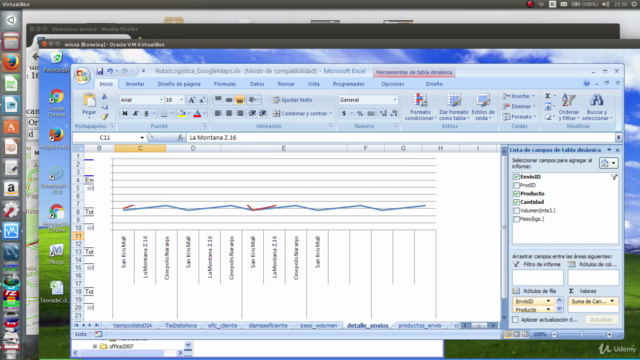Switch to the Datos ribbon tab
The image size is (640, 360).
tap(257, 84)
